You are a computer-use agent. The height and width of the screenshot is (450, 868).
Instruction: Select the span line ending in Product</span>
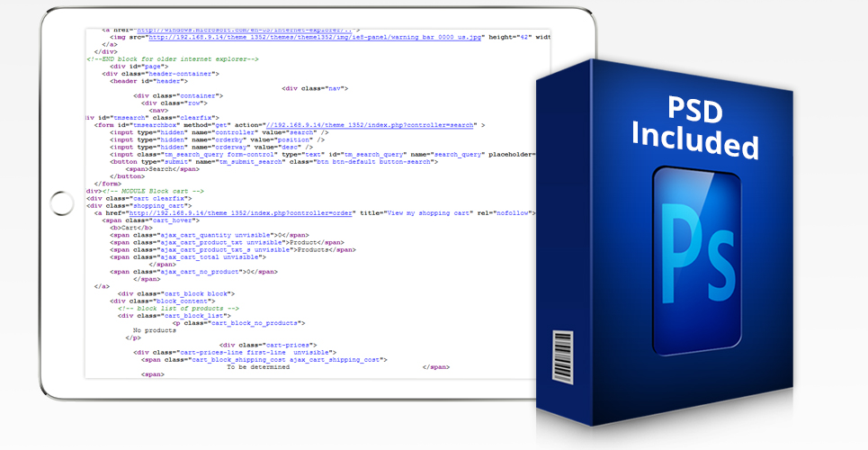pyautogui.click(x=227, y=242)
